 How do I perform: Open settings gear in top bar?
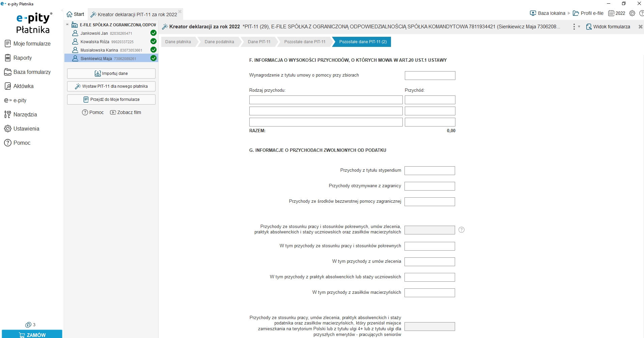pyautogui.click(x=632, y=13)
